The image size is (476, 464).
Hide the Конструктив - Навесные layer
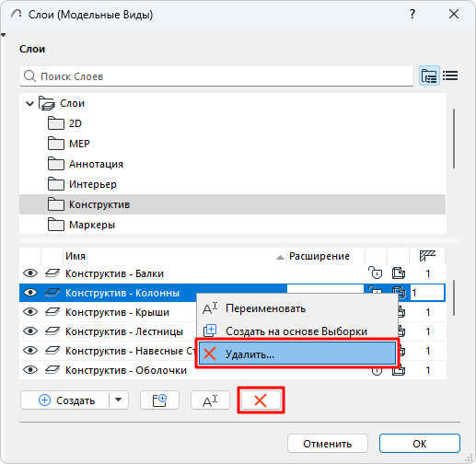coord(30,351)
